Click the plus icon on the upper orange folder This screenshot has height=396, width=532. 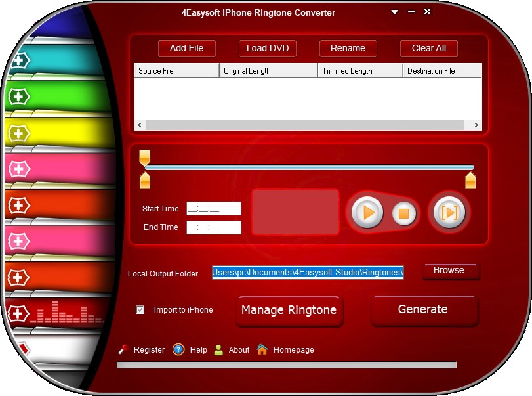tap(19, 206)
